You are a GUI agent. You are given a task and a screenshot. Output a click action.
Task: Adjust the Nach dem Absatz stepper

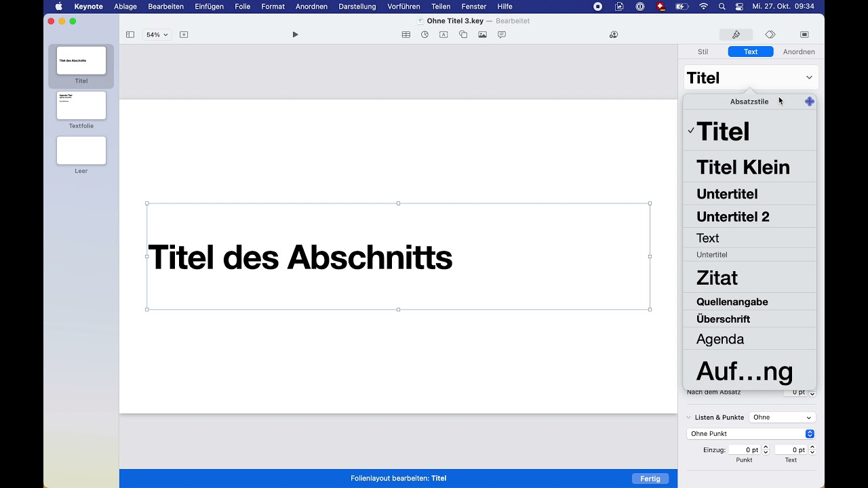pos(812,392)
